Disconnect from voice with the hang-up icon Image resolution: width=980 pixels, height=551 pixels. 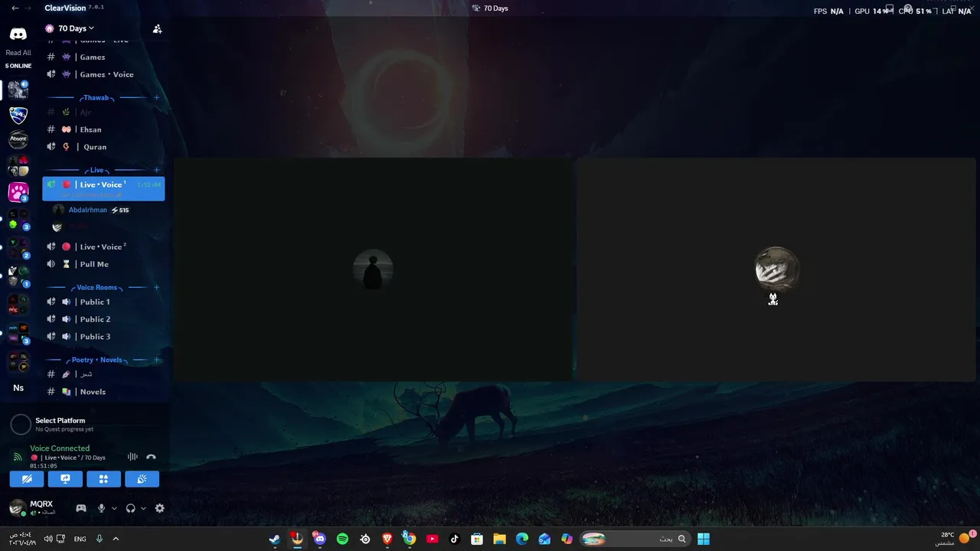point(151,457)
